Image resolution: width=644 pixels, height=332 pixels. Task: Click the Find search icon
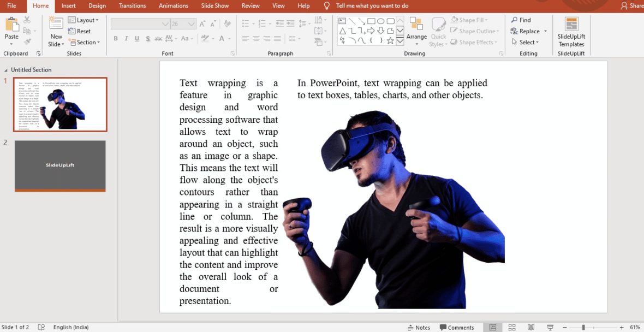[x=514, y=20]
